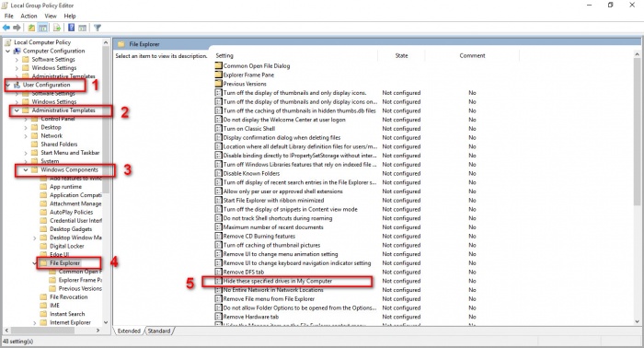Open the Help menu

(x=70, y=16)
